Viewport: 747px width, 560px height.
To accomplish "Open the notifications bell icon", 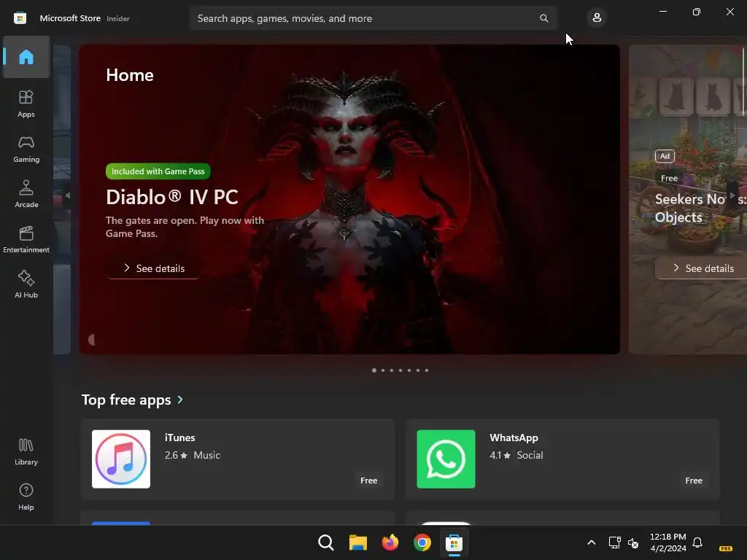I will 697,542.
